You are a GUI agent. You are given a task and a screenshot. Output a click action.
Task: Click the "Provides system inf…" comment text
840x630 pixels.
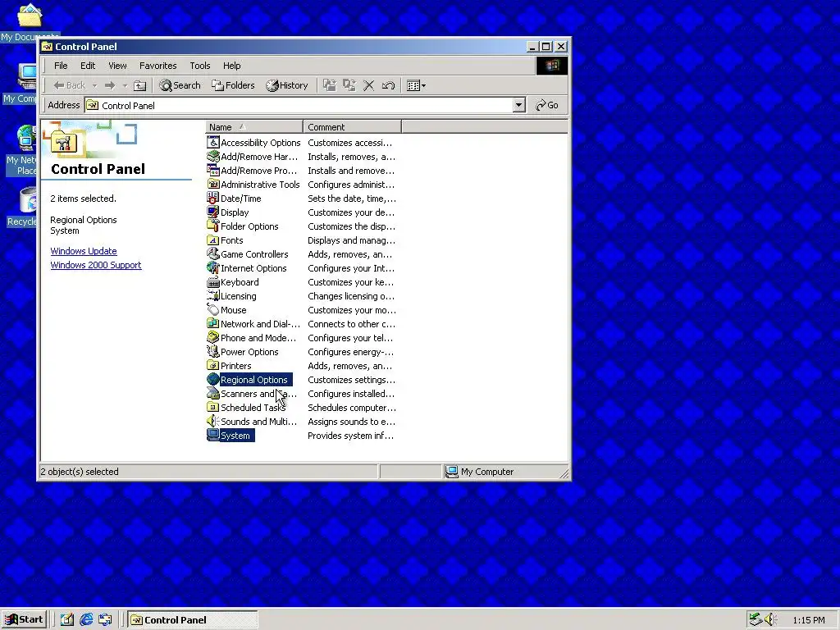pyautogui.click(x=350, y=436)
